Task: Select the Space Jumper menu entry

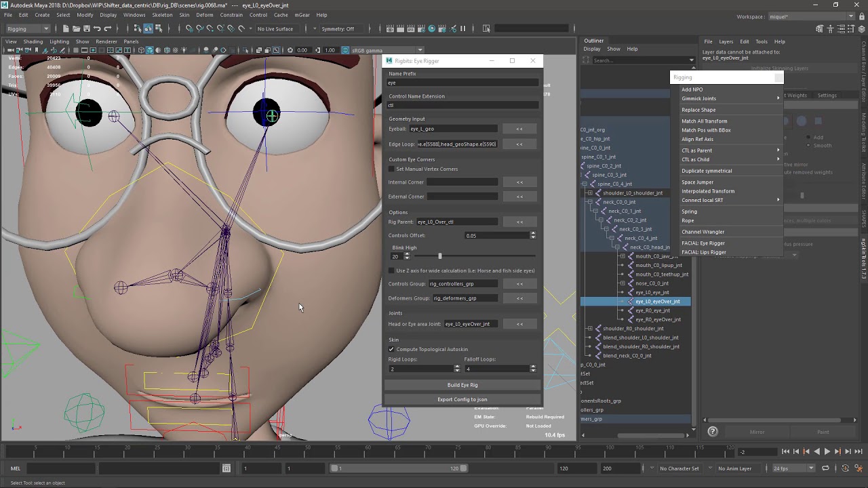Action: [x=698, y=182]
